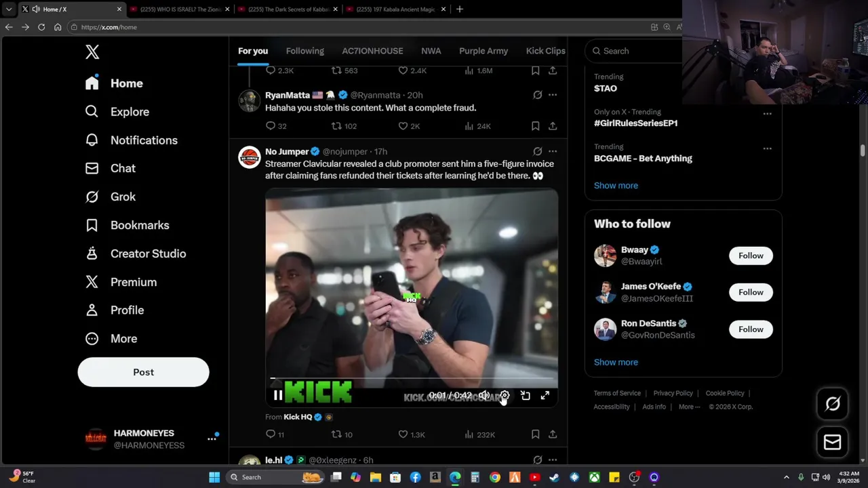868x488 pixels.
Task: Open the floating Grok button
Action: click(833, 405)
